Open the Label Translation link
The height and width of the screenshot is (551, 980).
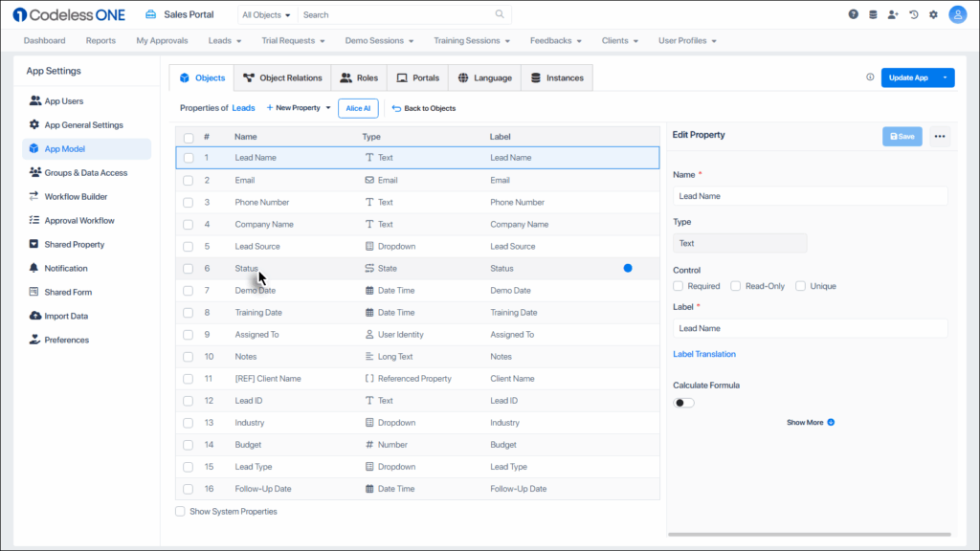point(707,353)
